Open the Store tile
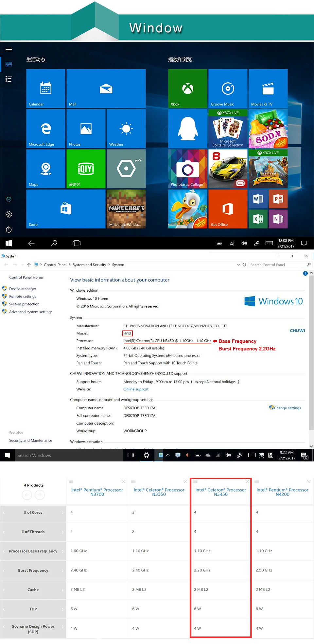Screen dimensions: 314x644 click(66, 209)
